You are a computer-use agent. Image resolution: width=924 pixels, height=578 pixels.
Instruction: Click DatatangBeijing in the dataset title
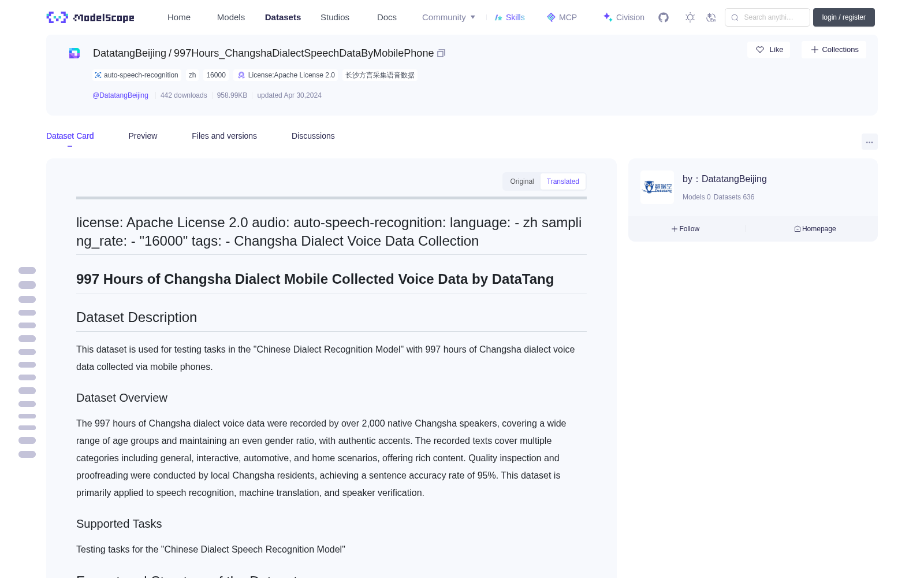[x=129, y=53]
